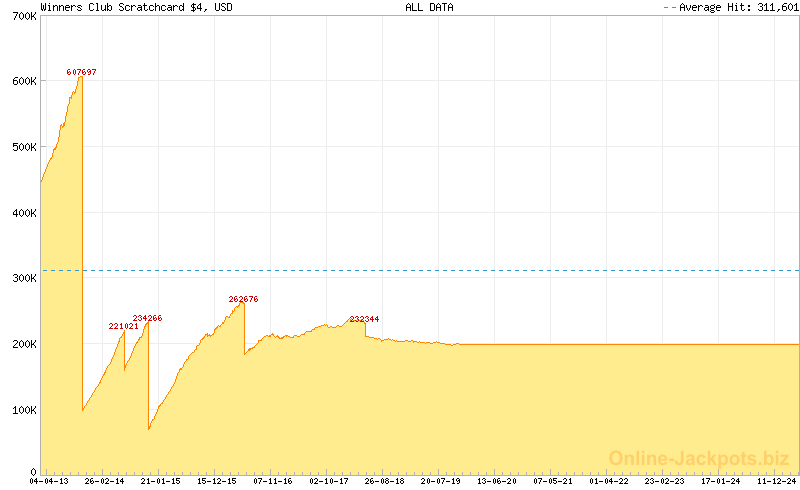Select the 02-10-17 x-axis date
The image size is (800, 490).
pos(328,481)
